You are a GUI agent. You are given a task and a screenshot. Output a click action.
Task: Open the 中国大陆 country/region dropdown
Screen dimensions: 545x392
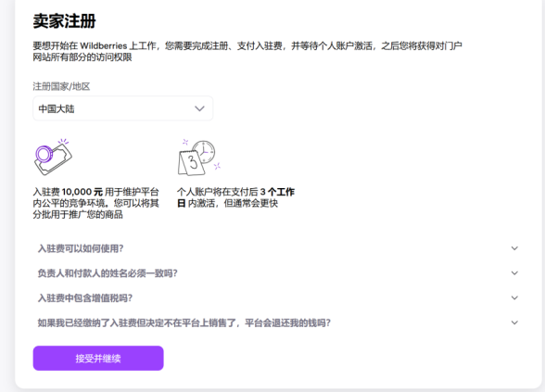122,108
